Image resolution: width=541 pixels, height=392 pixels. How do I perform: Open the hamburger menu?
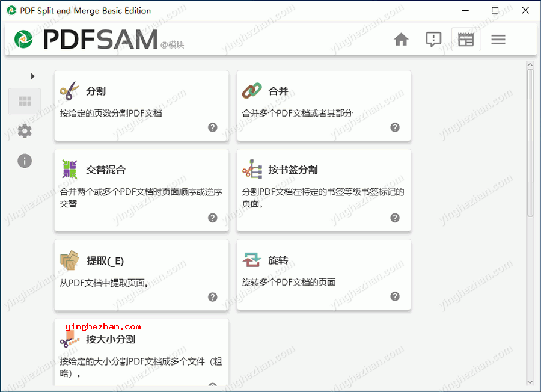tap(498, 39)
